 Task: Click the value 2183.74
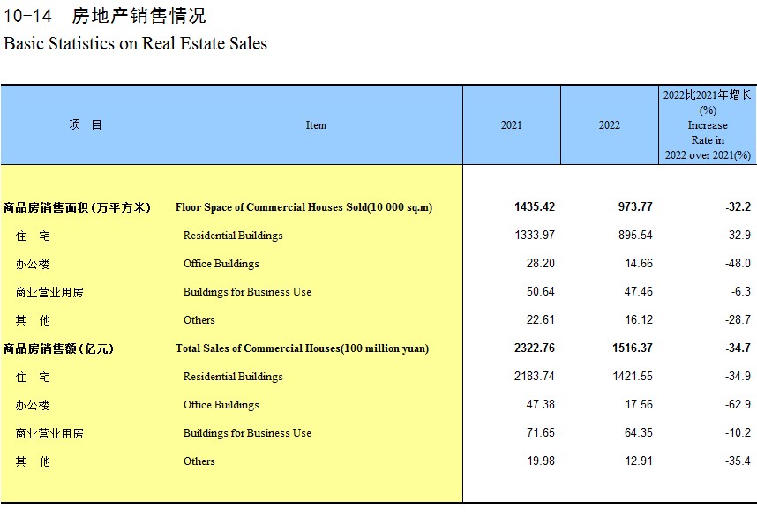535,376
